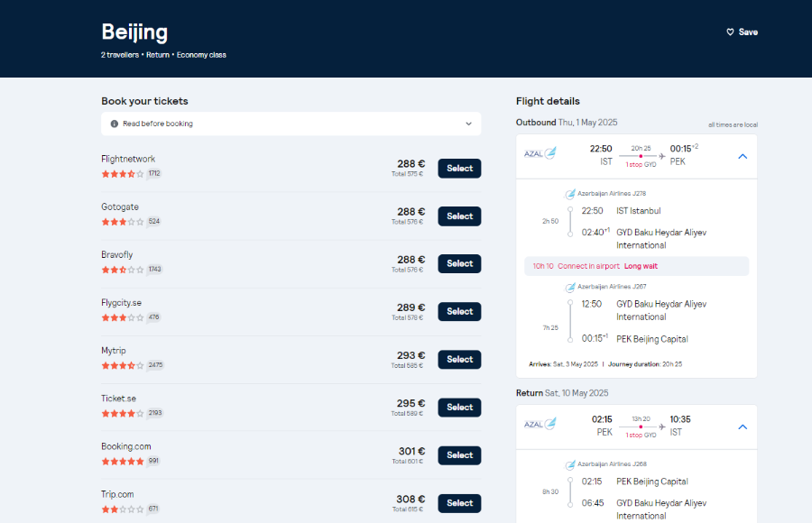Click the Bravofly 1743 reviews badge
Viewport: 812px width, 523px height.
[x=154, y=270]
